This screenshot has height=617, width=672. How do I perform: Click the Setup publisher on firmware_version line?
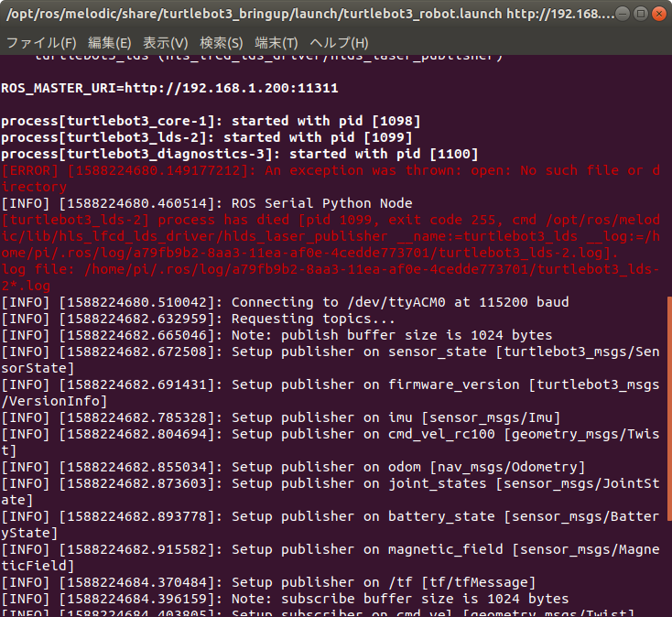point(331,393)
